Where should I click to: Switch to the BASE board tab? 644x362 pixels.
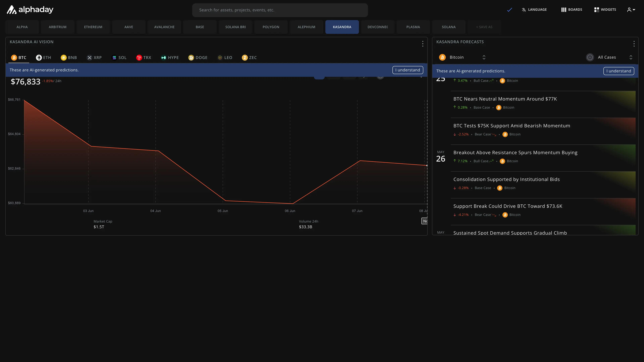(200, 27)
